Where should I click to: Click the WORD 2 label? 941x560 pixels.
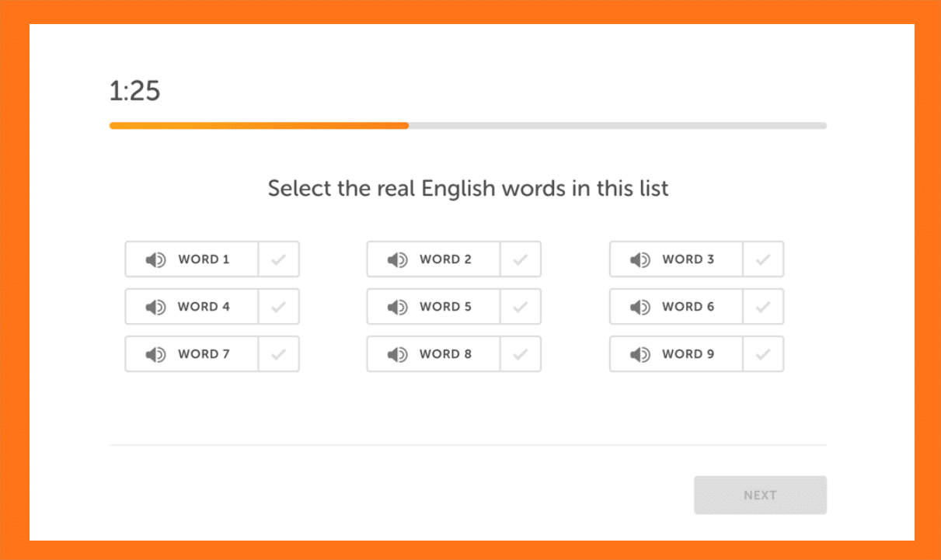click(x=445, y=259)
